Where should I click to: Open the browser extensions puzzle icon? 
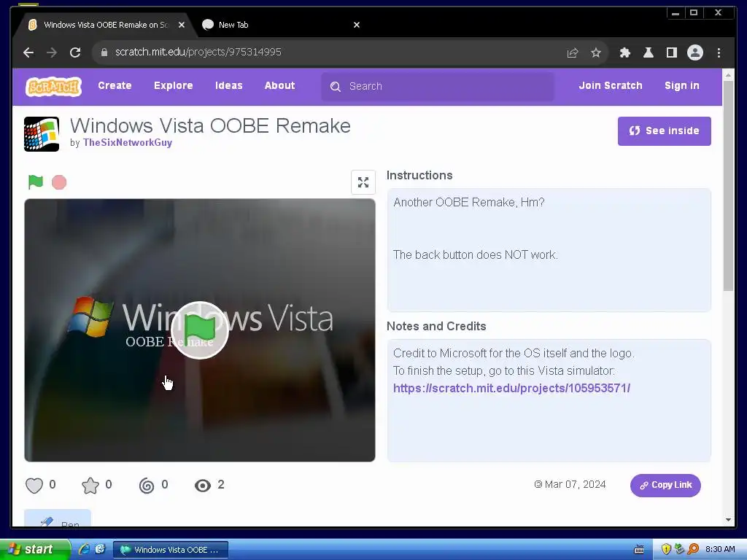tap(624, 52)
